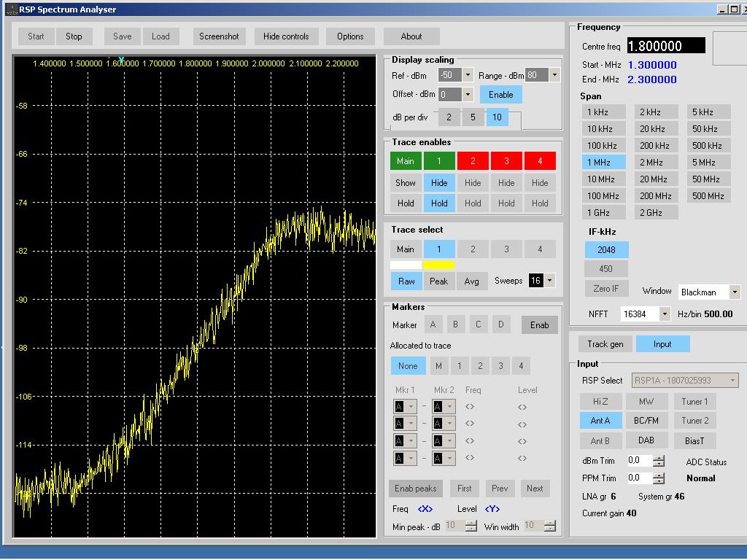Select Marker B

(x=455, y=324)
